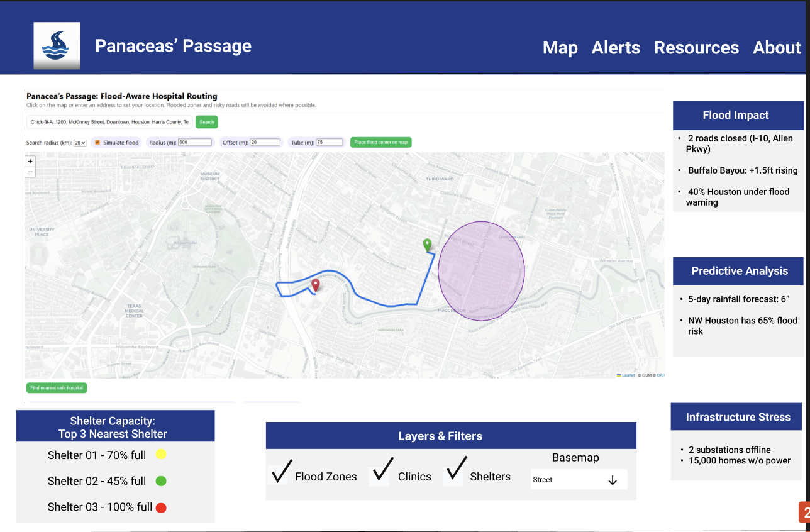Click '40% Houston under flood warning' text
810x532 pixels.
point(738,197)
